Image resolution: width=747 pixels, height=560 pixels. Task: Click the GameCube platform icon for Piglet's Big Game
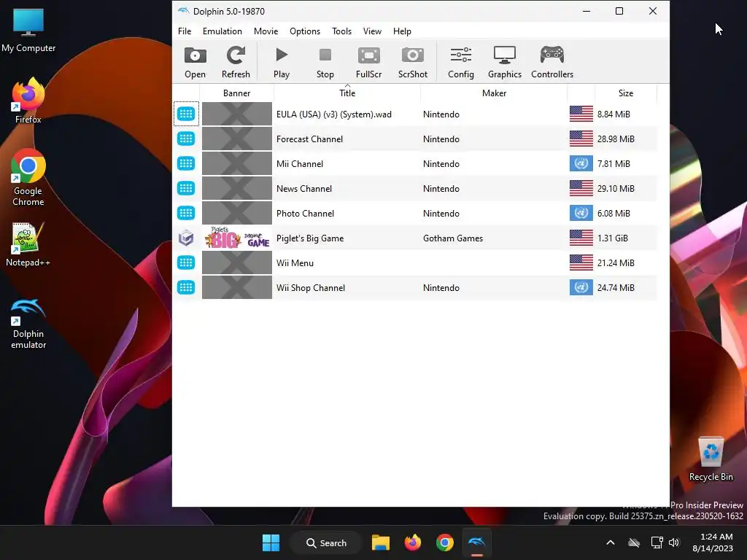(186, 238)
